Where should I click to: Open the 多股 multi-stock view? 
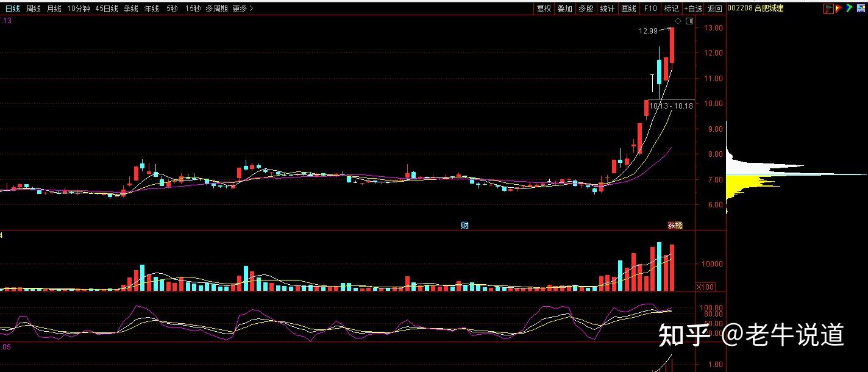coord(586,9)
